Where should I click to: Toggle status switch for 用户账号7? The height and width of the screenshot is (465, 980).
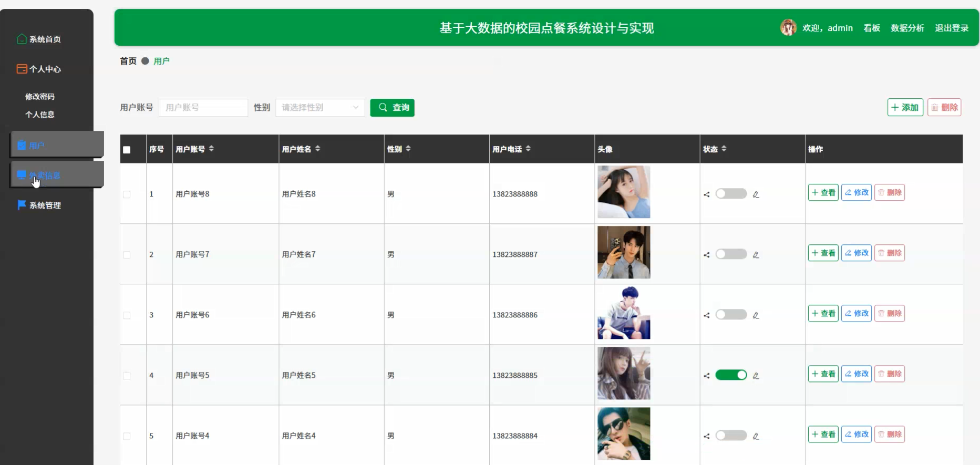click(731, 254)
